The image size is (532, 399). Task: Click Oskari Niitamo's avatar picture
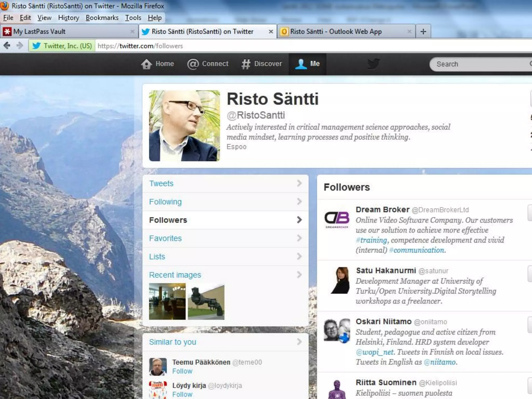tap(337, 331)
